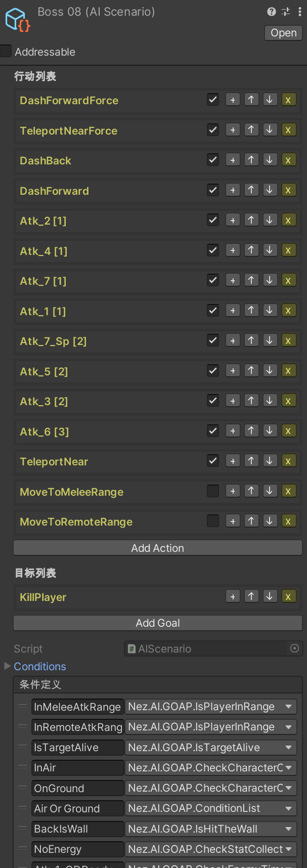The image size is (307, 868).
Task: Open the preset selector icon in header
Action: click(286, 12)
